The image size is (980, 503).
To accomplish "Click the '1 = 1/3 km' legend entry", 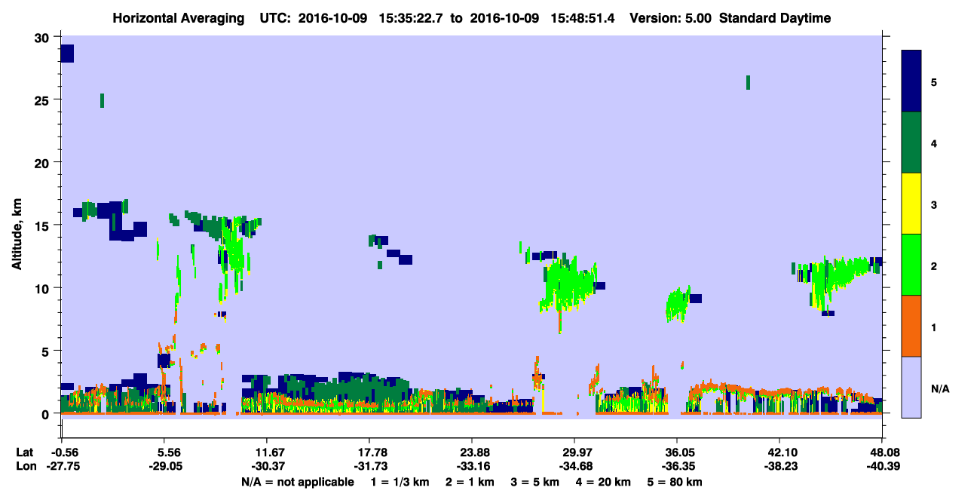I will click(x=400, y=482).
